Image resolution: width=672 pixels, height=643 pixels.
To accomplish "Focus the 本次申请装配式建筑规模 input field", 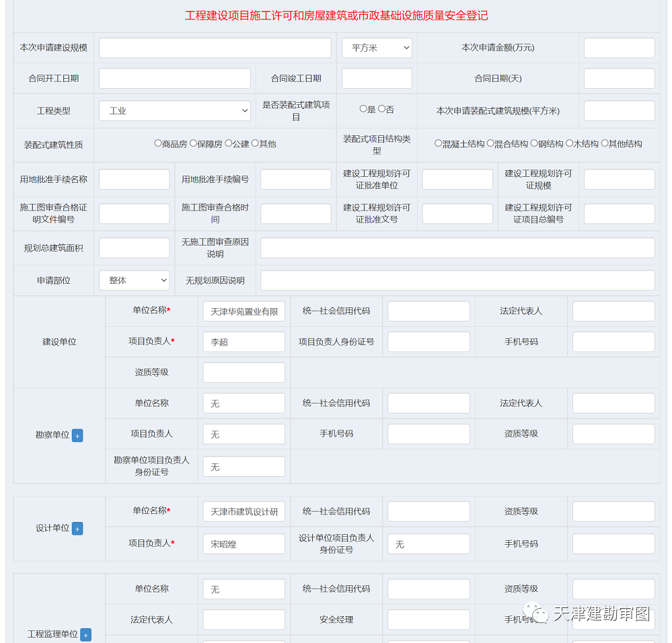I will coord(620,110).
